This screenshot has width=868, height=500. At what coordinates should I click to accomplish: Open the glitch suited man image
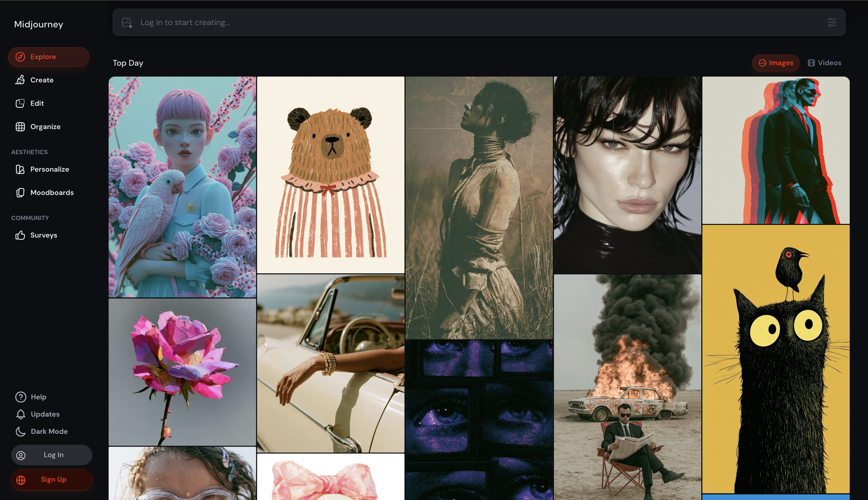776,150
